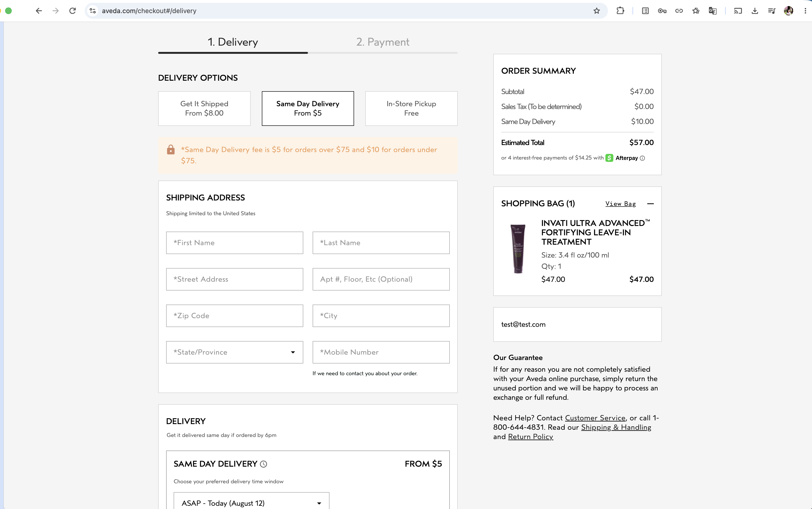Select Get It Shipped option
The width and height of the screenshot is (812, 509).
click(x=204, y=108)
